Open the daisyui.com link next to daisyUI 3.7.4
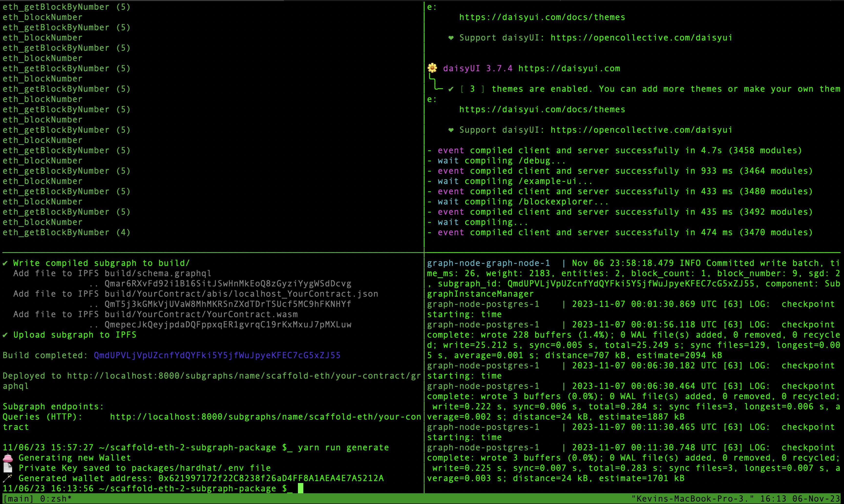The height and width of the screenshot is (504, 844). [569, 69]
